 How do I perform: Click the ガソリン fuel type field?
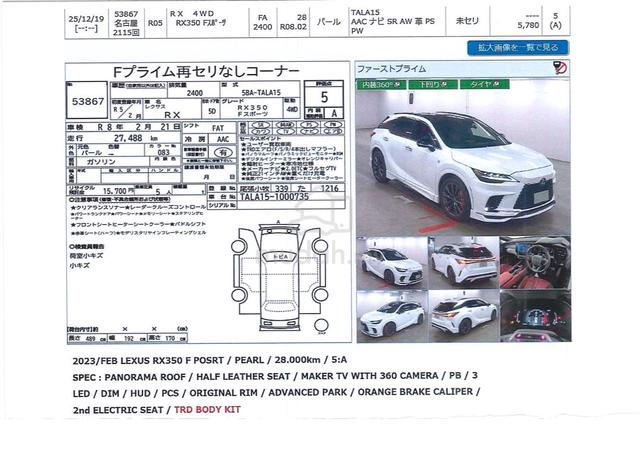[101, 162]
